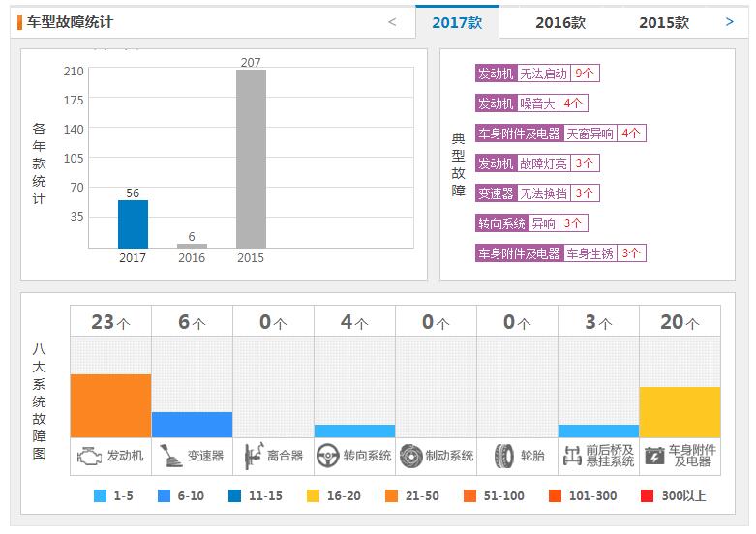Click the blue 2017 bar in chart
The image size is (756, 534).
click(133, 224)
